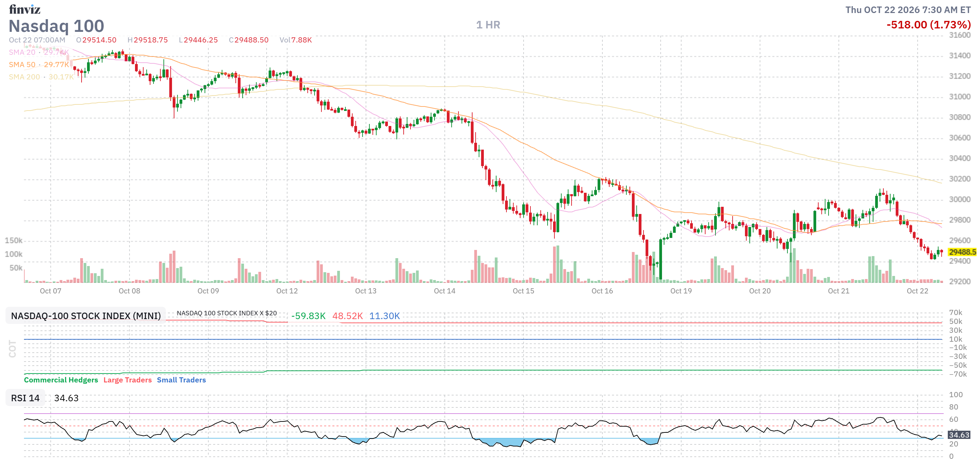Viewport: 980px width, 467px height.
Task: Click the Oct 07 date axis label
Action: pyautogui.click(x=51, y=291)
